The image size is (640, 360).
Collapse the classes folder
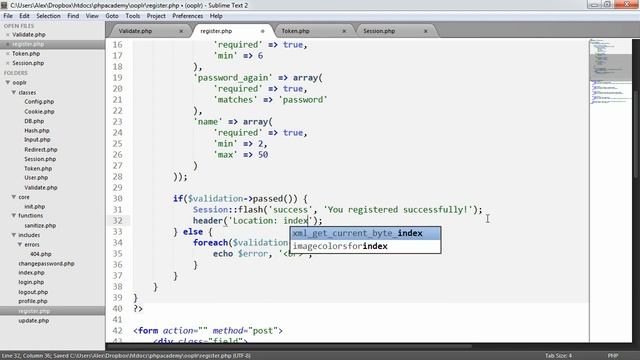click(13, 93)
